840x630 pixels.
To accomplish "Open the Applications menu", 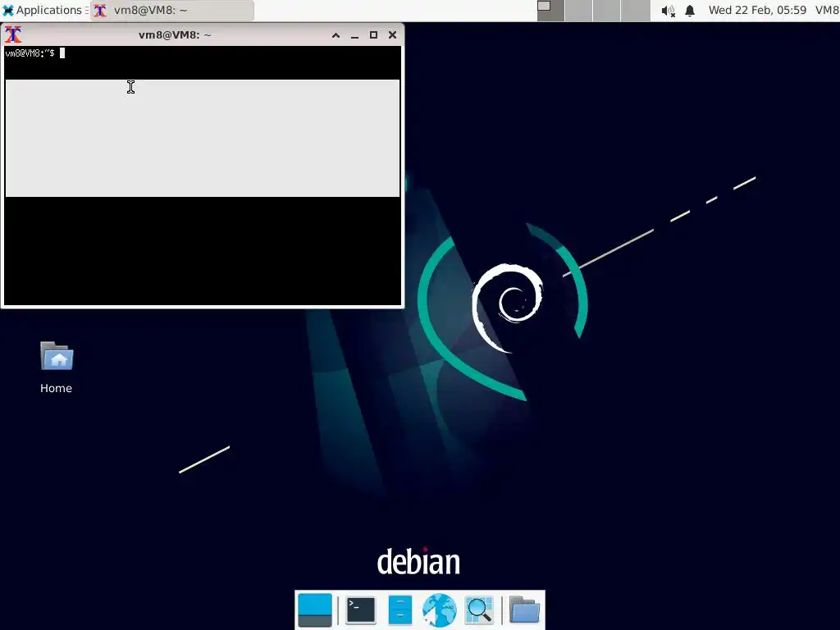I will [44, 10].
